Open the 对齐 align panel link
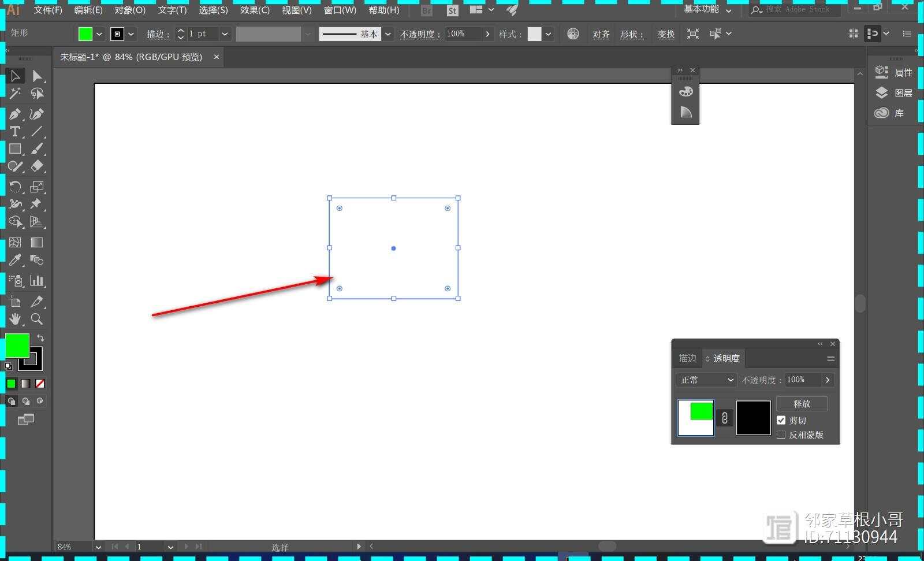Viewport: 924px width, 561px height. pyautogui.click(x=601, y=35)
